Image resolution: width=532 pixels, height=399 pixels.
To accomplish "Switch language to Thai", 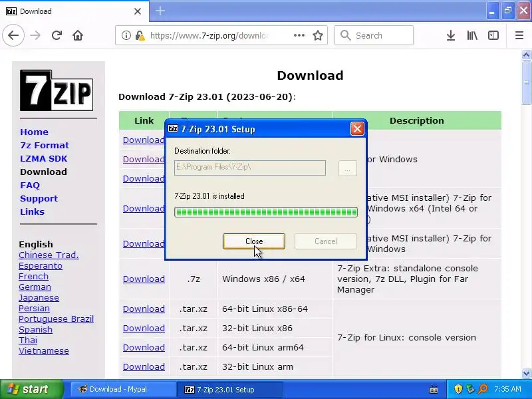I will [28, 340].
